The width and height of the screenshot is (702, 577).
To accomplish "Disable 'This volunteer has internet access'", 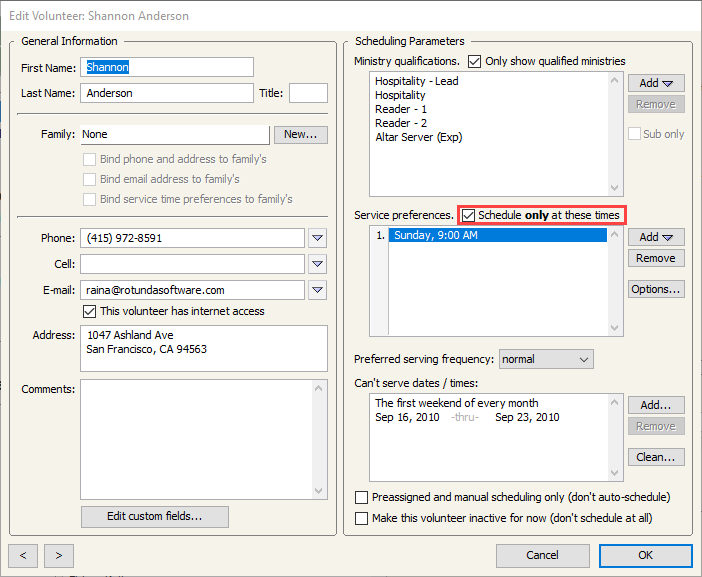I will pos(90,311).
